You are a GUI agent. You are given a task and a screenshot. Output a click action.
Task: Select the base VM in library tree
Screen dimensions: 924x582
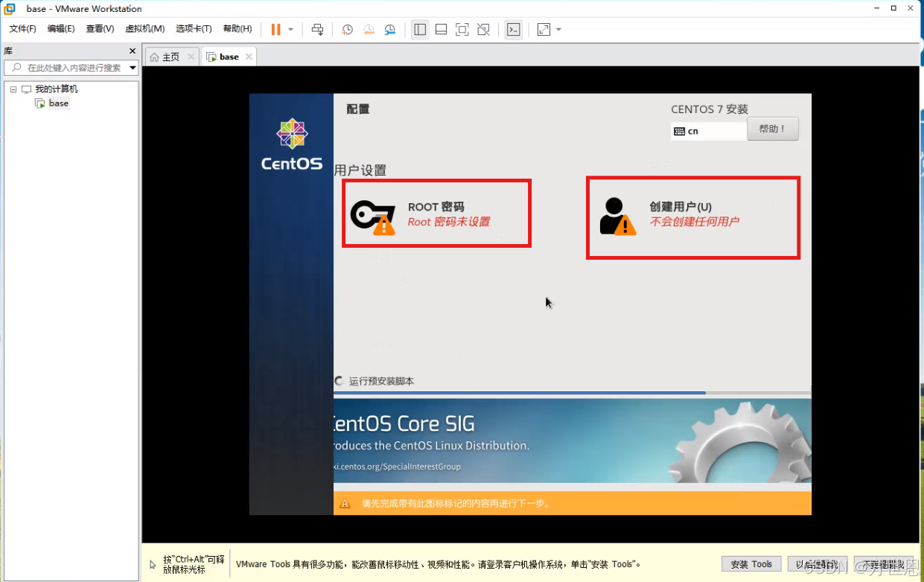tap(59, 103)
